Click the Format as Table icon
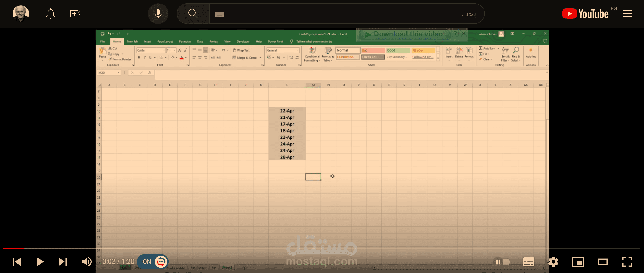The width and height of the screenshot is (644, 273). point(328,54)
